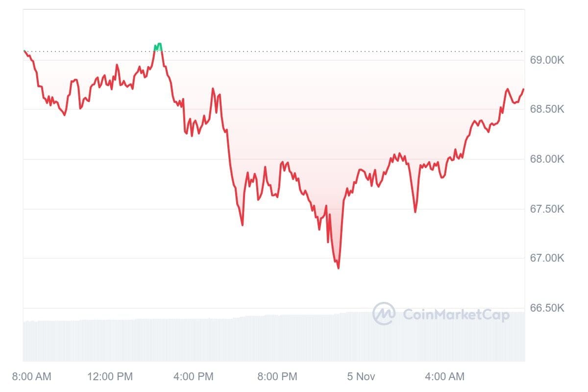Click the 69.00K price axis label
This screenshot has width=588, height=392.
click(547, 60)
